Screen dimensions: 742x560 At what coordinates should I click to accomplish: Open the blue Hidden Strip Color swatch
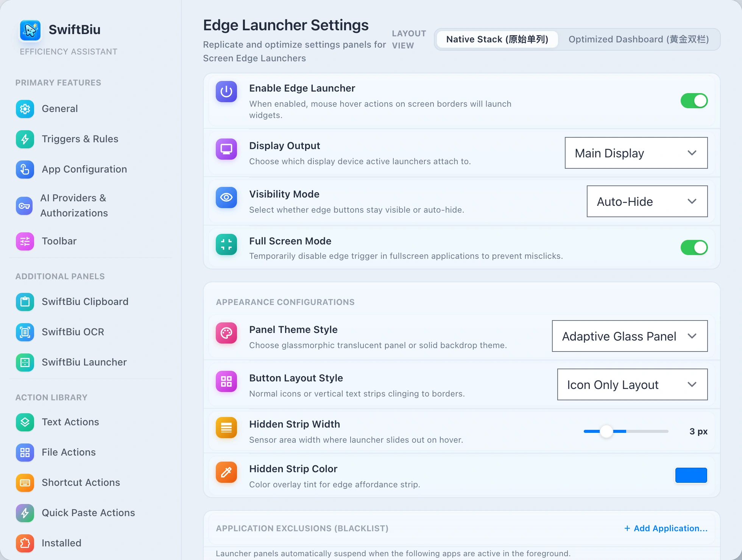[691, 475]
